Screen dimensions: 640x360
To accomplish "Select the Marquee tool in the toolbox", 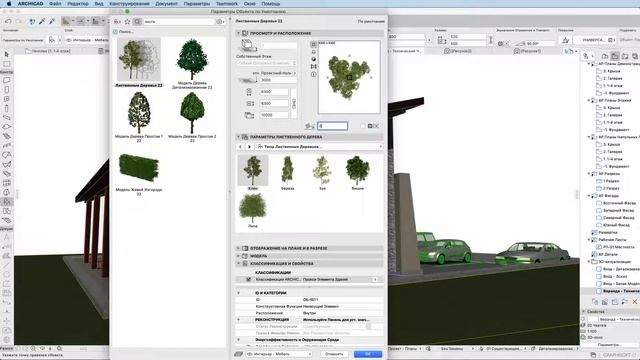I will (x=7, y=64).
